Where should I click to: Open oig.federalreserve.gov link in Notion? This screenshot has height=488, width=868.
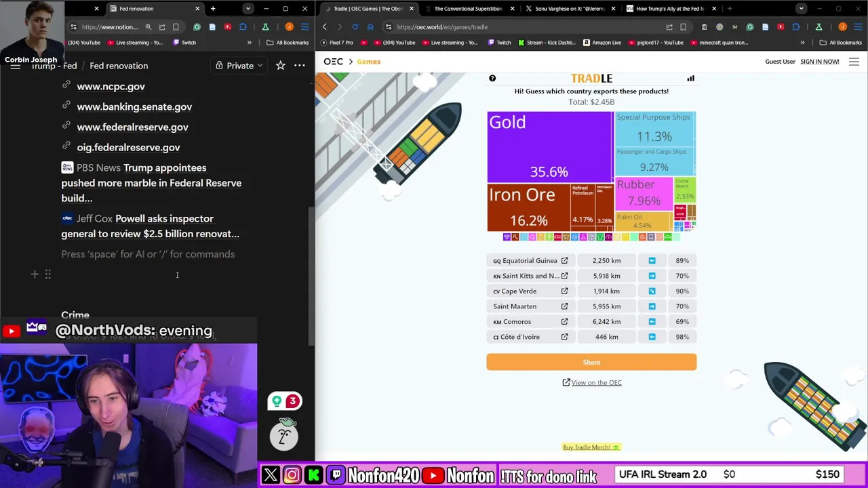click(128, 148)
